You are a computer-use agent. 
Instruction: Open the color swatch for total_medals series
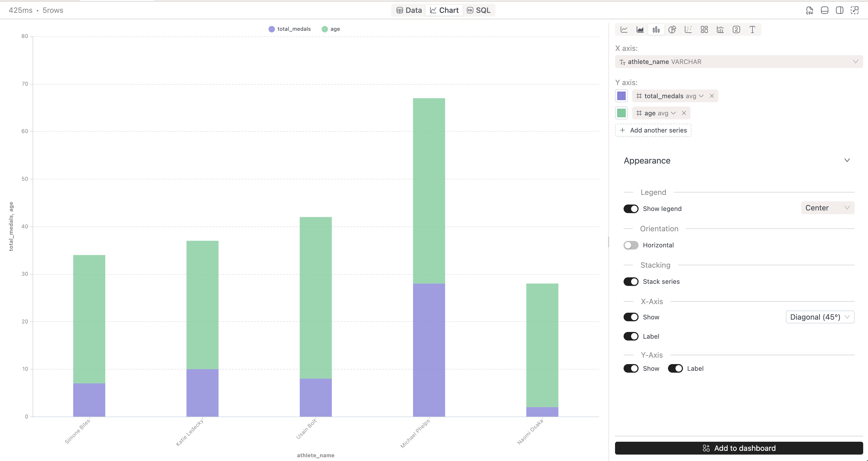tap(621, 96)
